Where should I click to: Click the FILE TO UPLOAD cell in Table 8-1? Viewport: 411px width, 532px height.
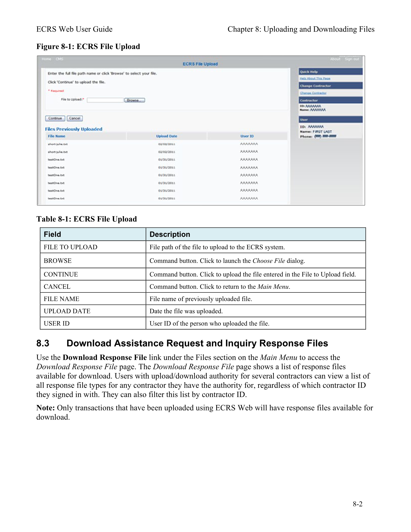coord(93,247)
